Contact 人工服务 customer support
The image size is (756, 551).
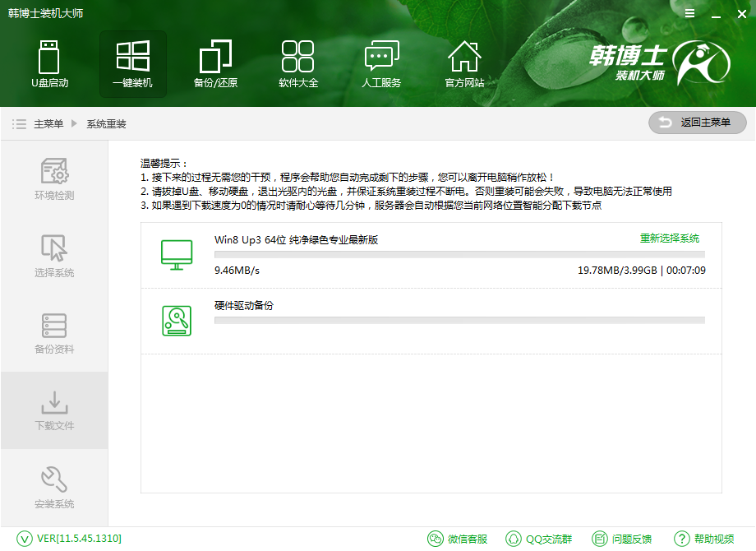tap(381, 64)
